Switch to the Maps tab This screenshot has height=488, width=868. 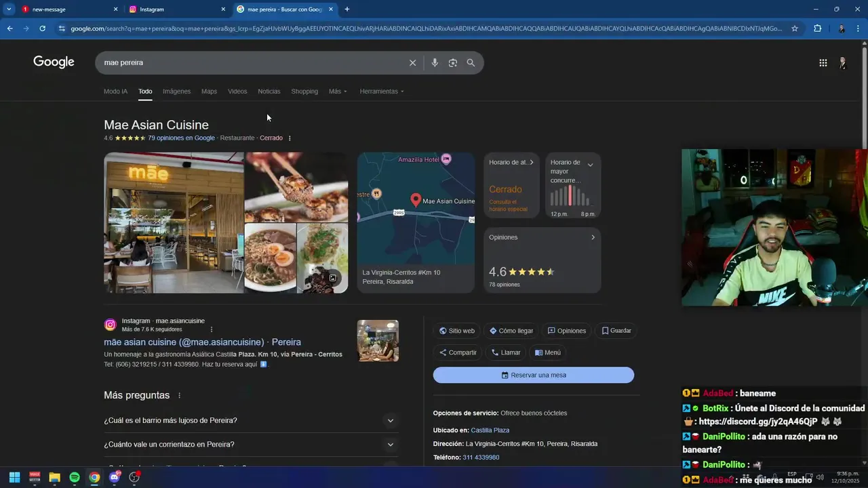pos(209,91)
